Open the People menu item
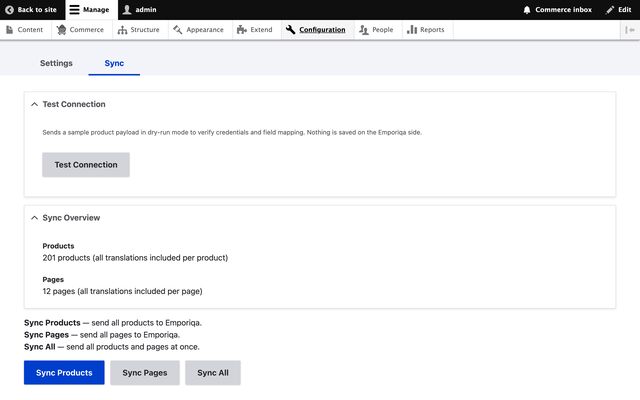Screen dimensions: 640x400 [x=383, y=30]
